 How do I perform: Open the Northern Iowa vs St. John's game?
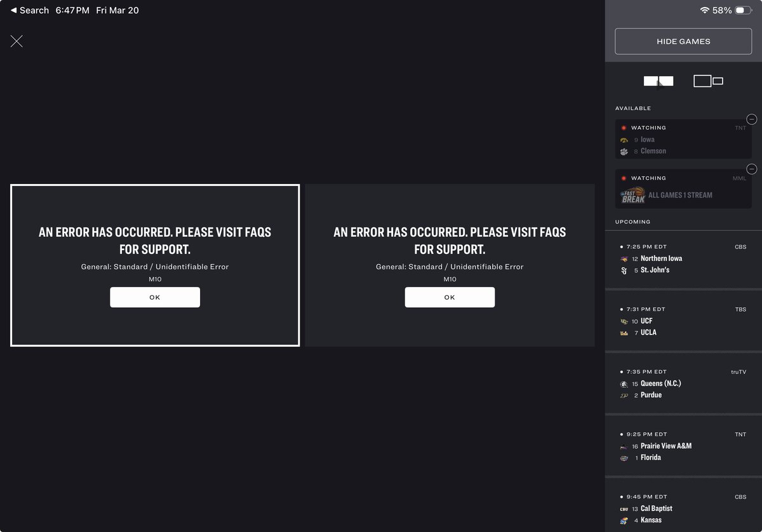click(683, 258)
